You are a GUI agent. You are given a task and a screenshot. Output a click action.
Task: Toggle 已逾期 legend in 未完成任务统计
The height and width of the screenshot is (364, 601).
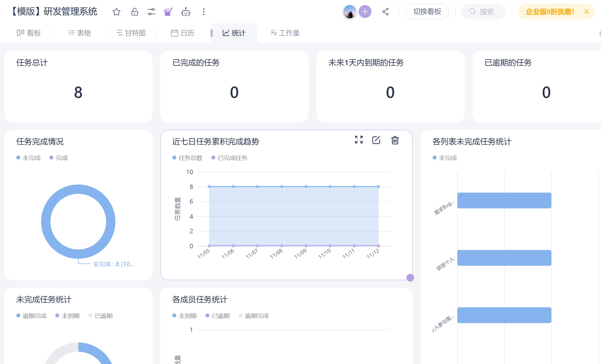(x=101, y=316)
